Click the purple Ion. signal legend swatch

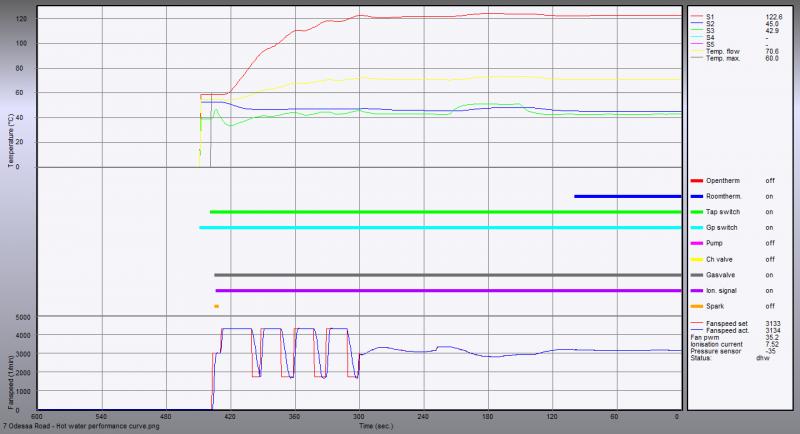click(x=696, y=290)
